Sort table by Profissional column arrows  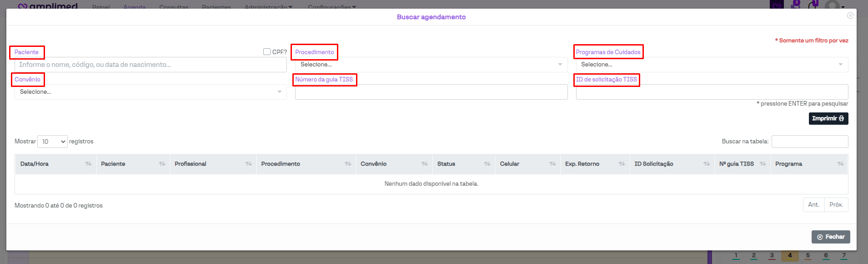(x=248, y=164)
